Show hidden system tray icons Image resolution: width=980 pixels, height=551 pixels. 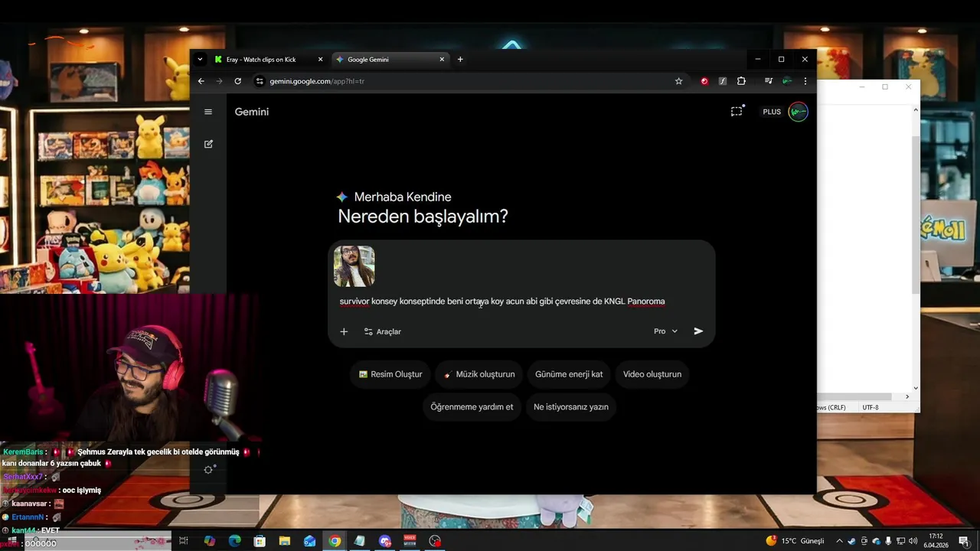click(839, 541)
